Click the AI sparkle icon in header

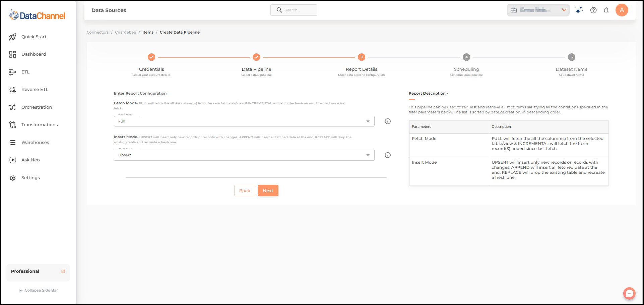pos(579,10)
